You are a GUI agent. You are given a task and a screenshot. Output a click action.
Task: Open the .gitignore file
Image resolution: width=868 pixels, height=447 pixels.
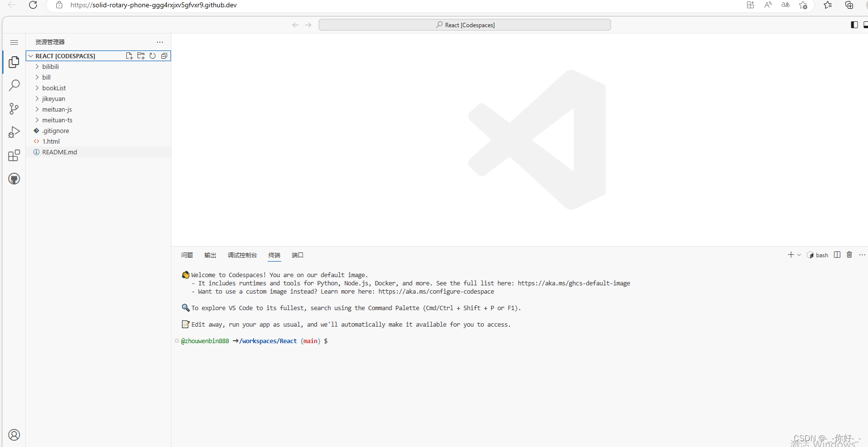pos(98,131)
